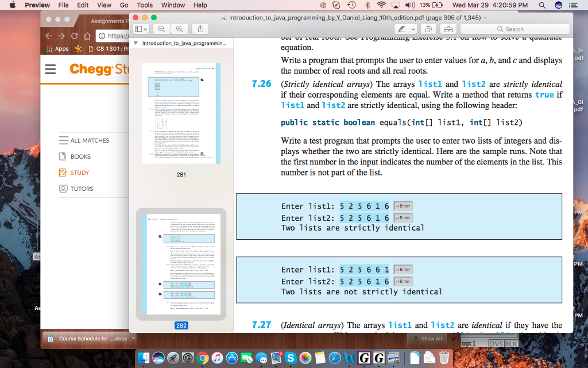The width and height of the screenshot is (588, 368).
Task: Open the Help menu
Action: (200, 5)
